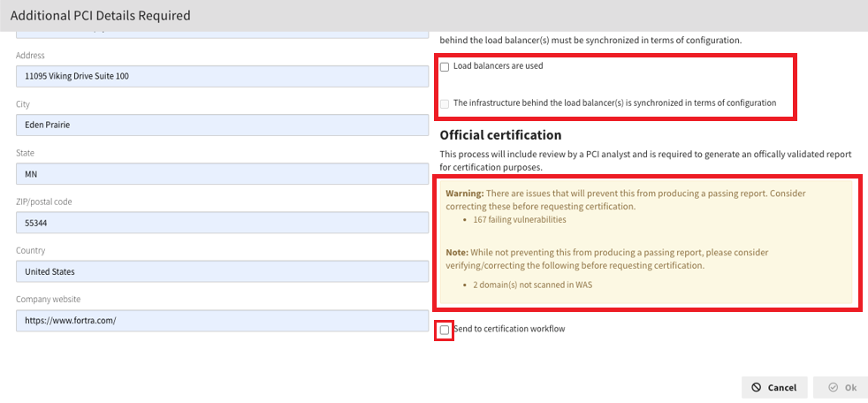Screen dimensions: 868x403
Task: Click the Country field with United States
Action: point(218,272)
